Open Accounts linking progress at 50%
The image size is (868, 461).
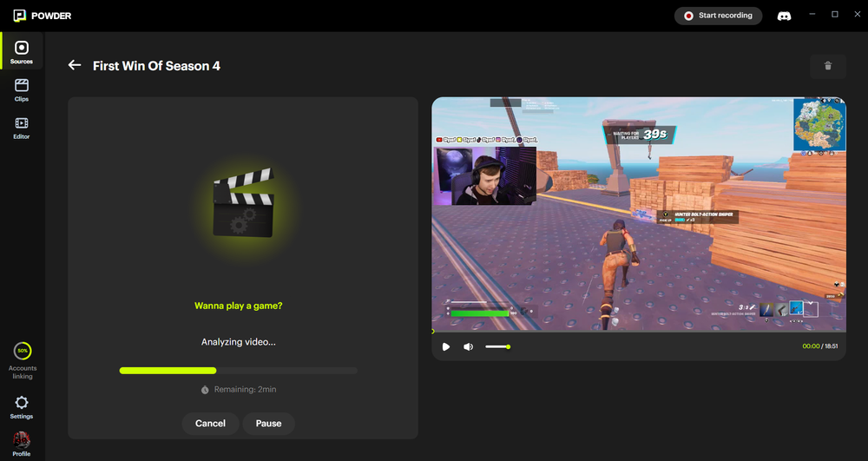(23, 359)
